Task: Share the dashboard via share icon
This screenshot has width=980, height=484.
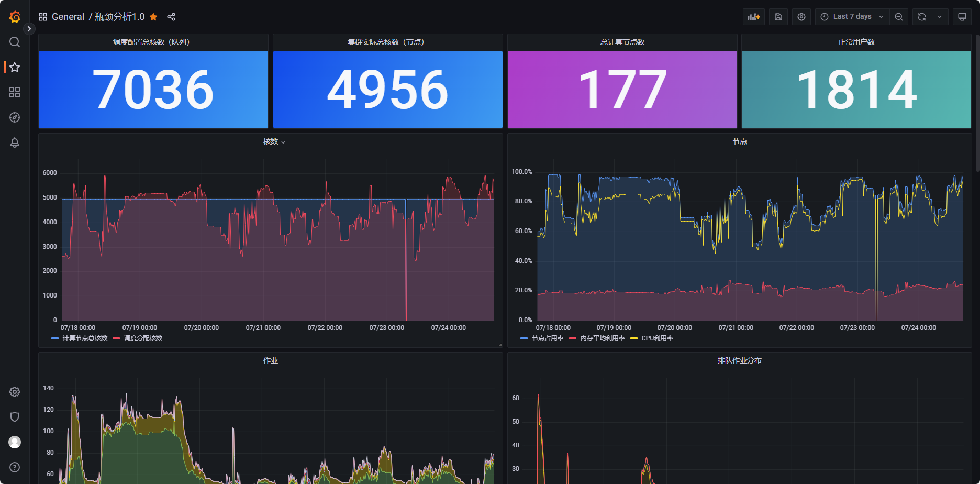Action: pos(171,17)
